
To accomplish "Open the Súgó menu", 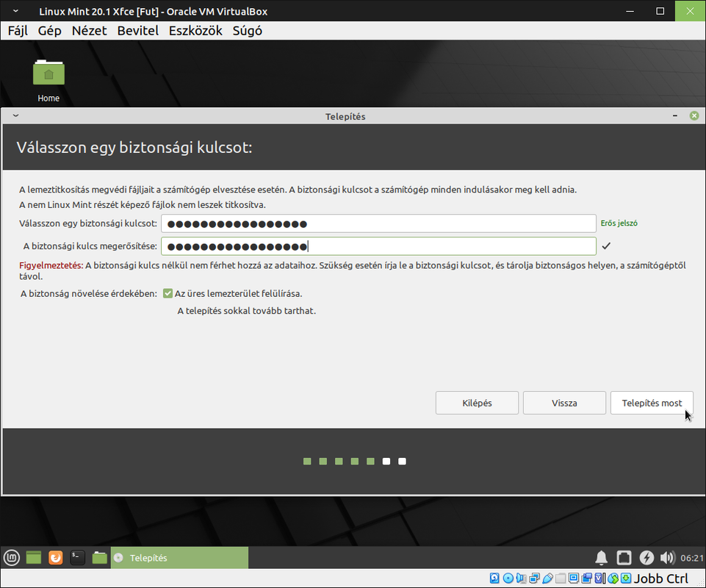I will [x=247, y=31].
